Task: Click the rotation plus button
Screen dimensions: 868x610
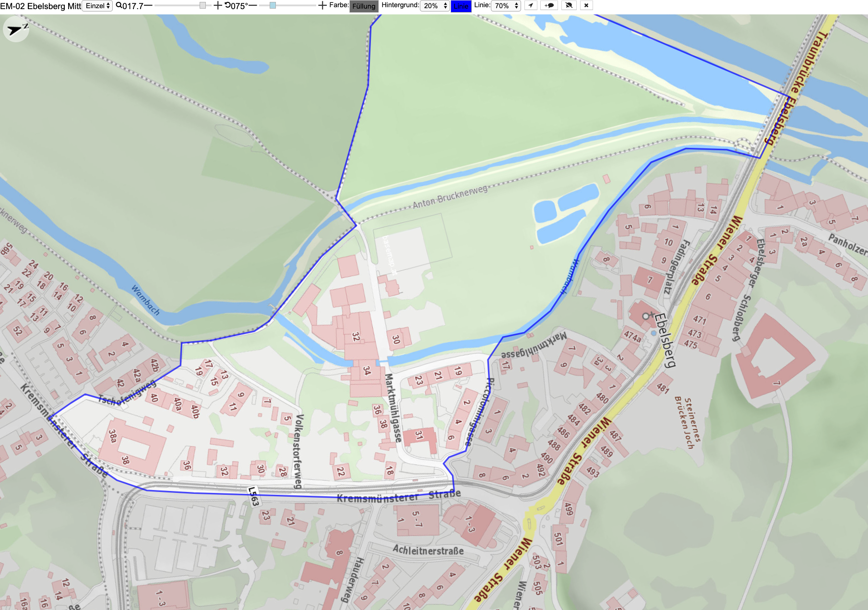Action: [x=322, y=5]
